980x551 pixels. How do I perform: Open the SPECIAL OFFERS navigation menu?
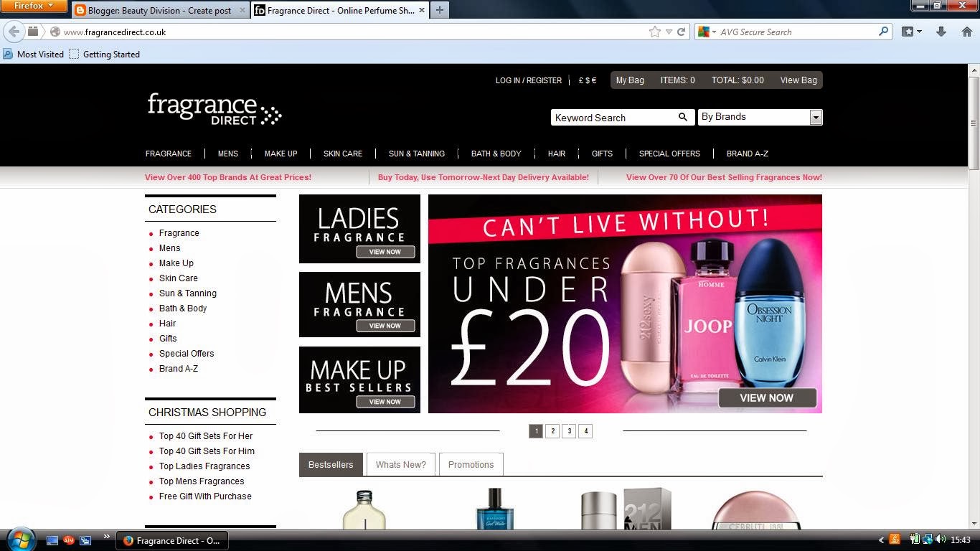click(x=669, y=154)
